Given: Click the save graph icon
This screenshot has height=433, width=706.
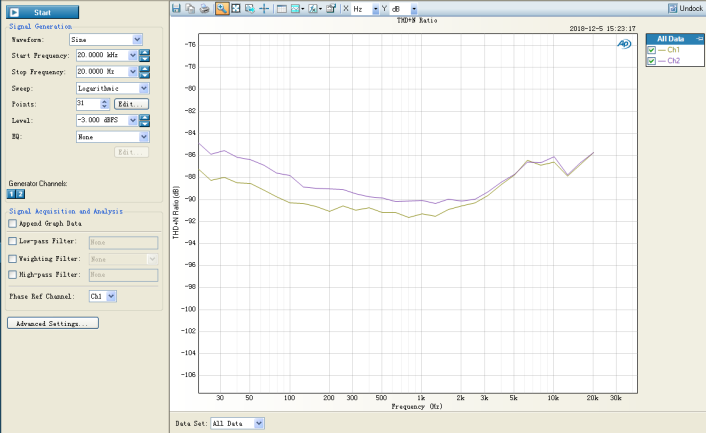Looking at the screenshot, I should pyautogui.click(x=177, y=8).
